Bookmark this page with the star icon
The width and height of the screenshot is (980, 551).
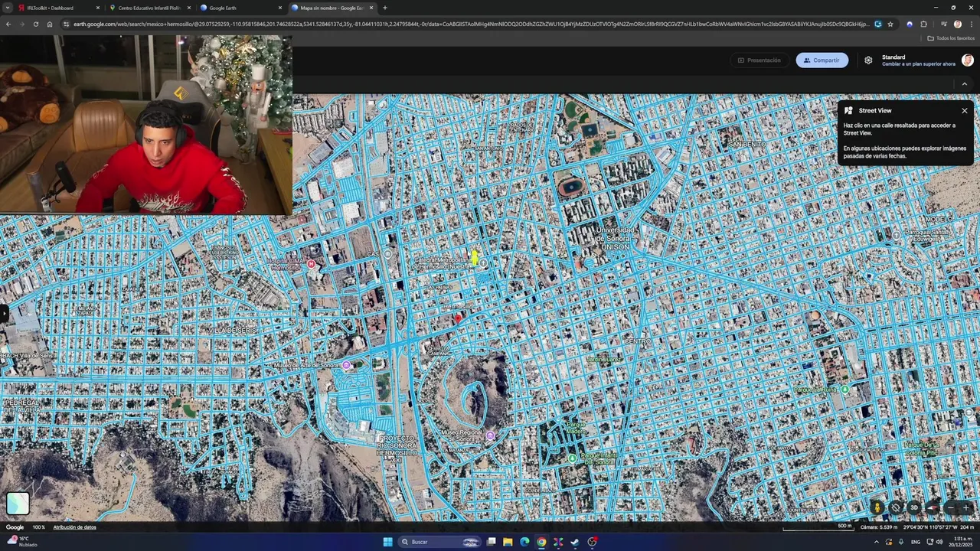(x=890, y=24)
